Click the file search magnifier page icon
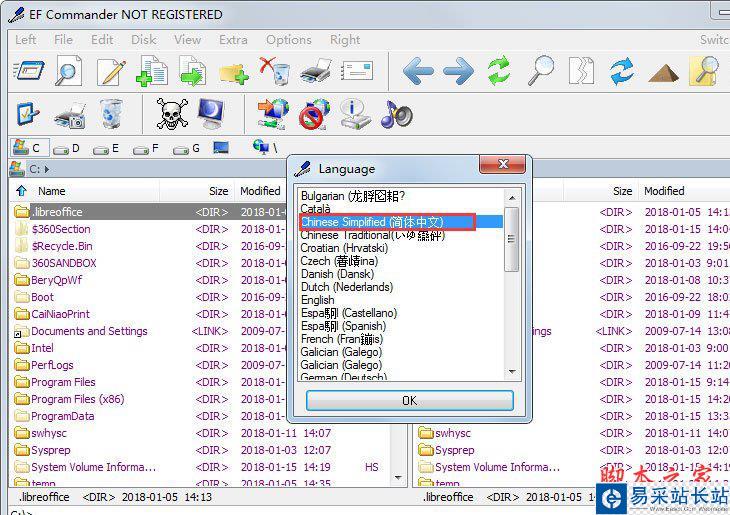 68,71
